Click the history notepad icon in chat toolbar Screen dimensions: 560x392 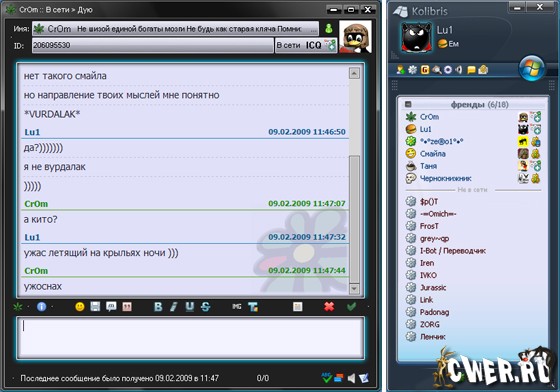coord(298,306)
